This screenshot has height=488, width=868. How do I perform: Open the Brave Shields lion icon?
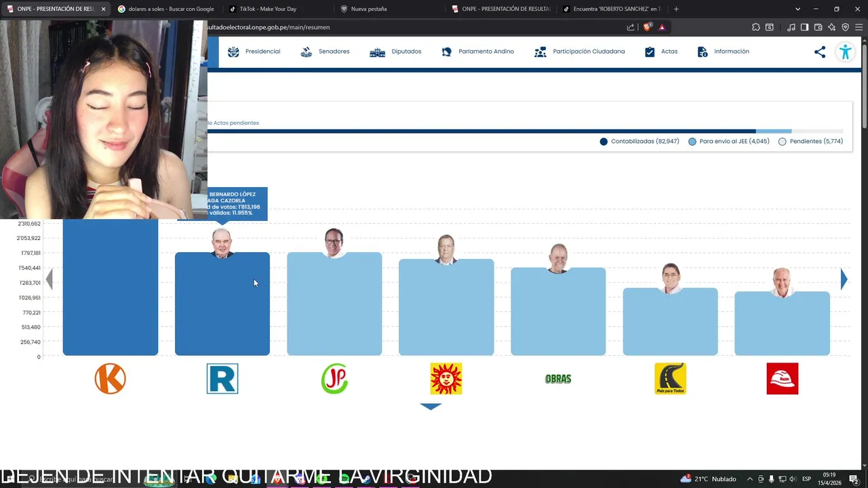[647, 27]
